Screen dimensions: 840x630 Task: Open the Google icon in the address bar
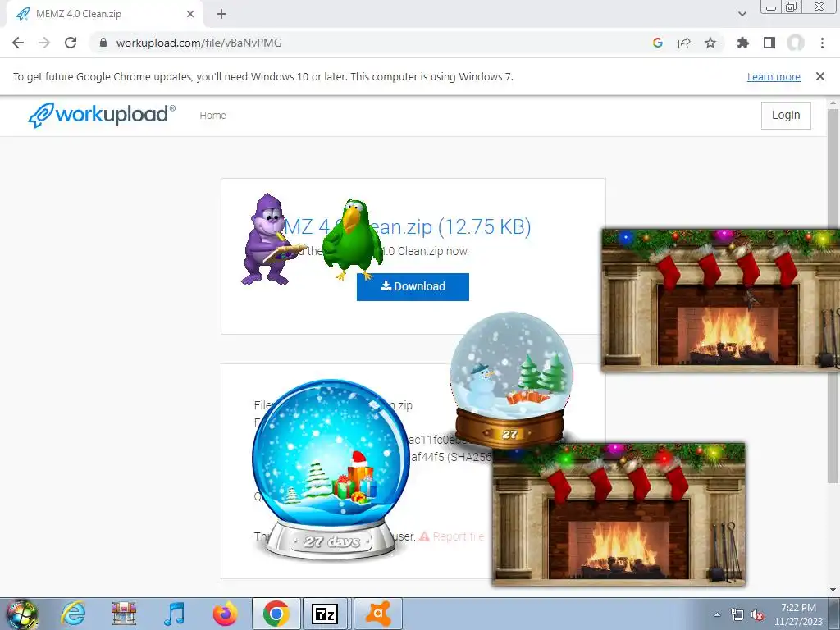pos(658,43)
